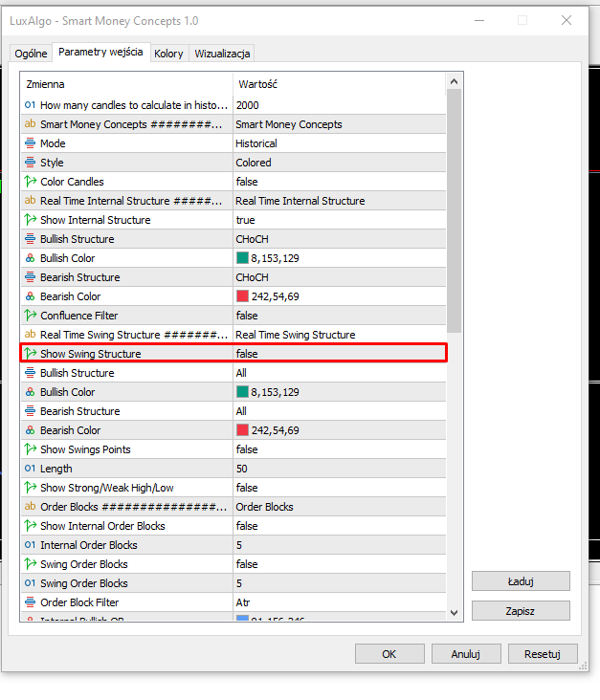Click the boolean icon beside Show Internal Order Blocks

(x=30, y=526)
